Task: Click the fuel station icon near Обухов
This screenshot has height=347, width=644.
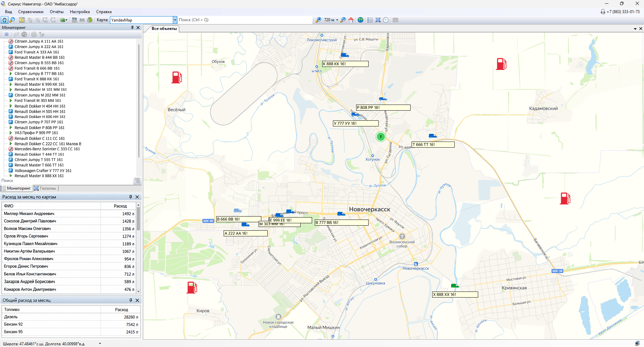Action: (x=177, y=77)
